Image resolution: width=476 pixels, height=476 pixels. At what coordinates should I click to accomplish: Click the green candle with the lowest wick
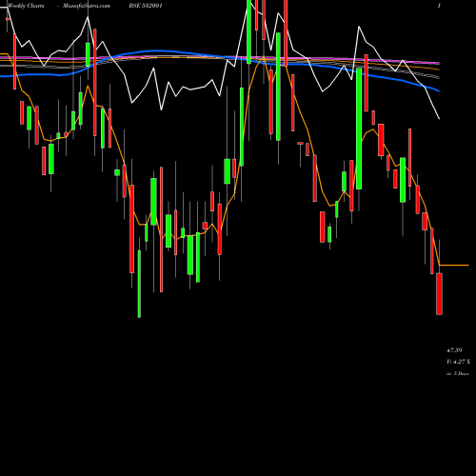(139, 284)
